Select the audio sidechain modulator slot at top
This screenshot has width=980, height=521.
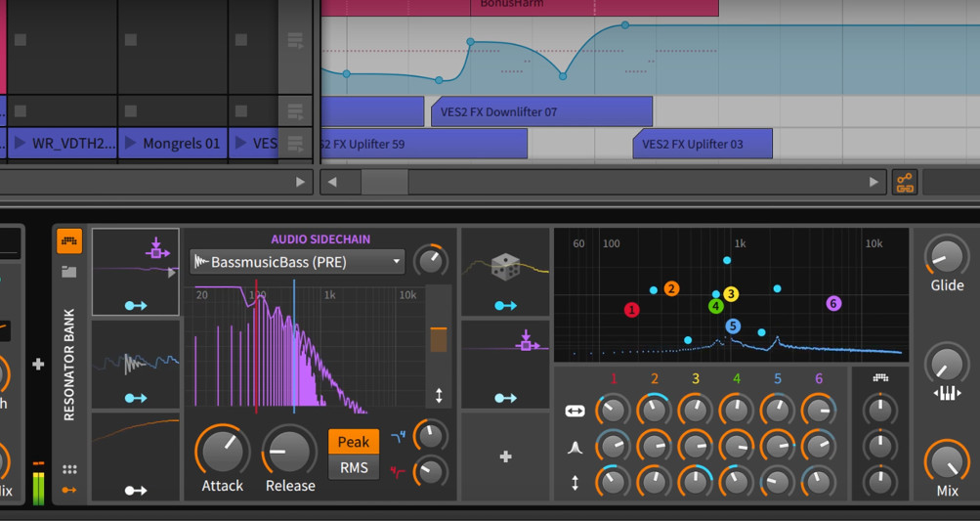[136, 272]
